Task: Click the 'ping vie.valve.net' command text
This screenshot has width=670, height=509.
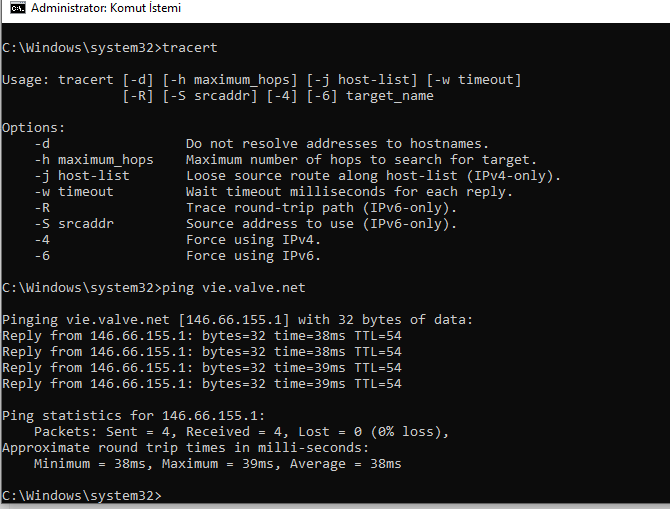Action: [x=234, y=288]
